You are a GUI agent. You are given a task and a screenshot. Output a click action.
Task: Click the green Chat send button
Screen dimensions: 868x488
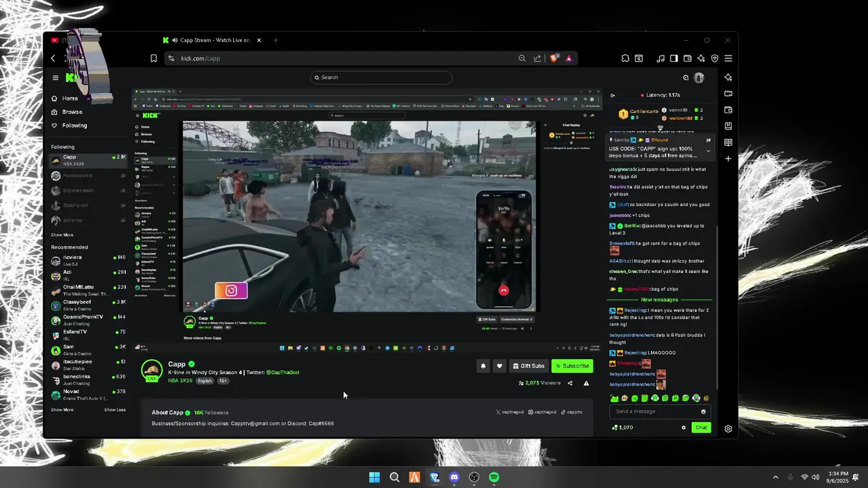pos(701,428)
